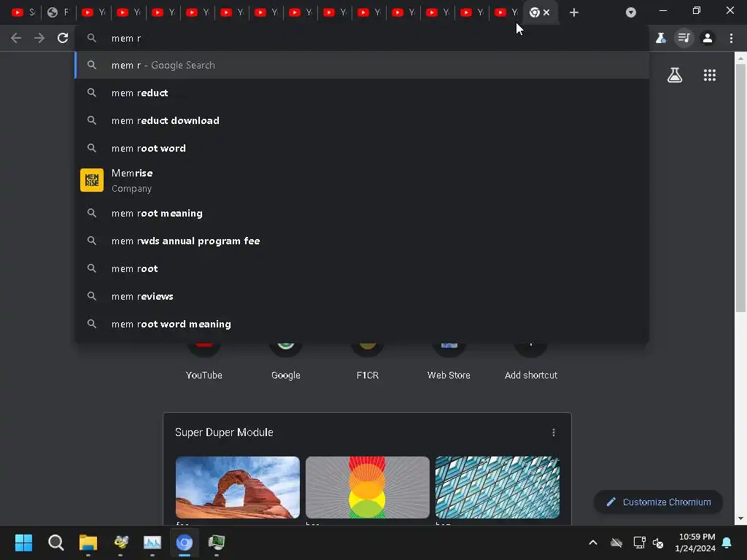Open the Chrome Labs flask in the toolbar
Screen dimensions: 747x560
click(660, 38)
